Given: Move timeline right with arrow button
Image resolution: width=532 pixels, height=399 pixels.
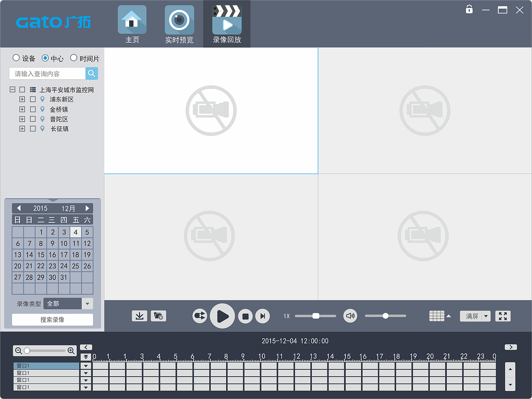Looking at the screenshot, I should tap(511, 347).
